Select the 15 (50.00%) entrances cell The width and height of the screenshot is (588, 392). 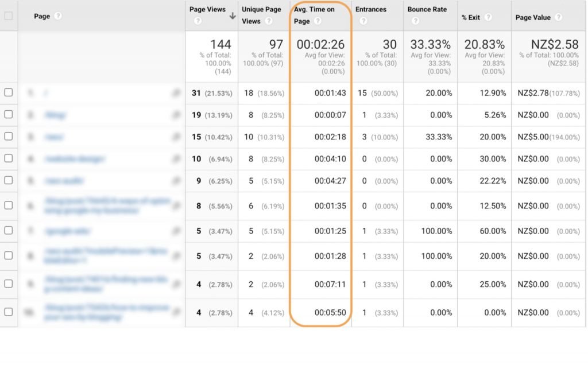(x=378, y=93)
